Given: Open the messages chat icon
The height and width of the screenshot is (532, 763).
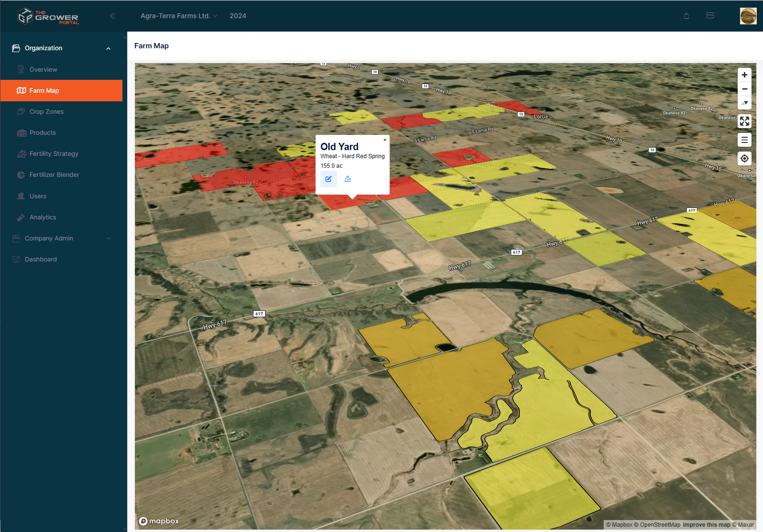Looking at the screenshot, I should 710,16.
